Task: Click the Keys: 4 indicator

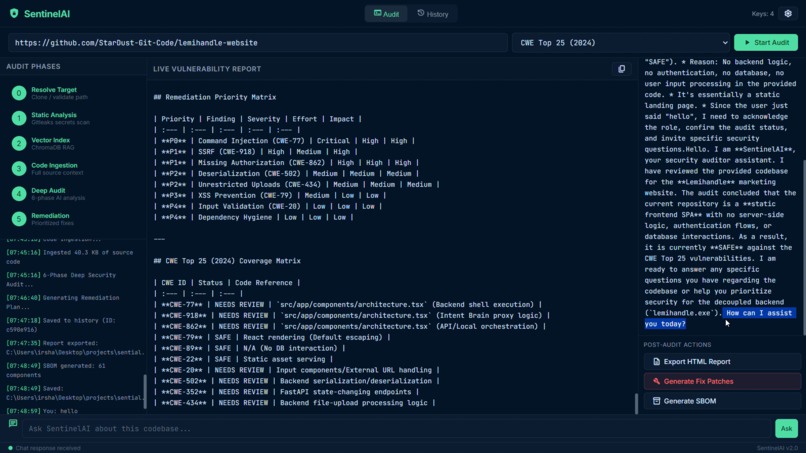Action: coord(762,14)
